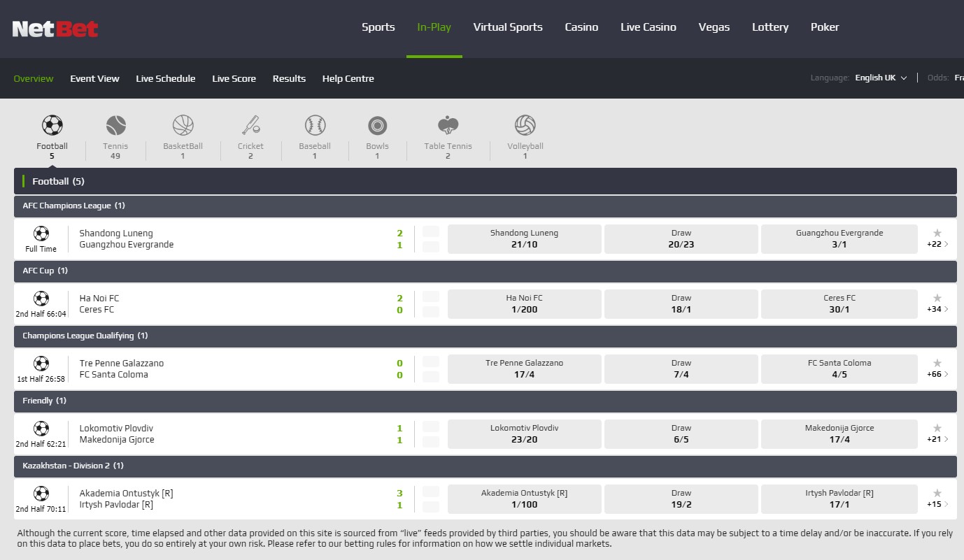Switch to the Results tab
The height and width of the screenshot is (560, 964).
pos(290,79)
